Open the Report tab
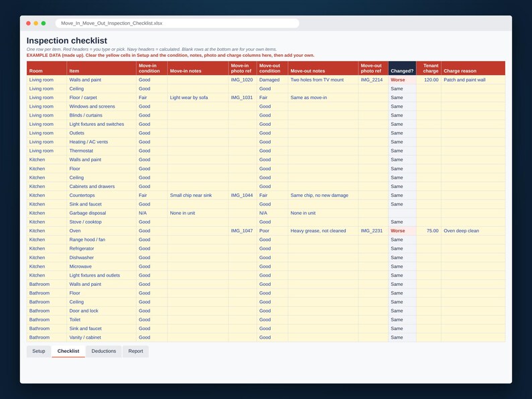 [x=136, y=351]
